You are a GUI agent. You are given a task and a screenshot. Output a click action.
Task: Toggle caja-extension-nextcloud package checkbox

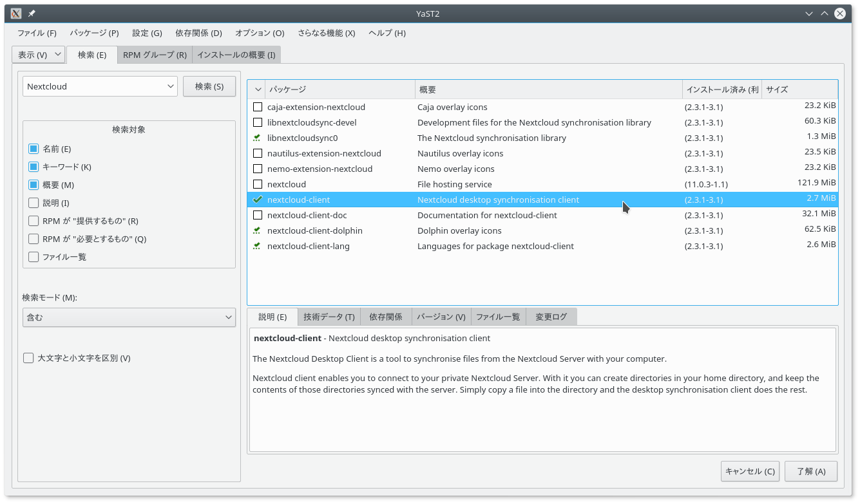[x=258, y=107]
